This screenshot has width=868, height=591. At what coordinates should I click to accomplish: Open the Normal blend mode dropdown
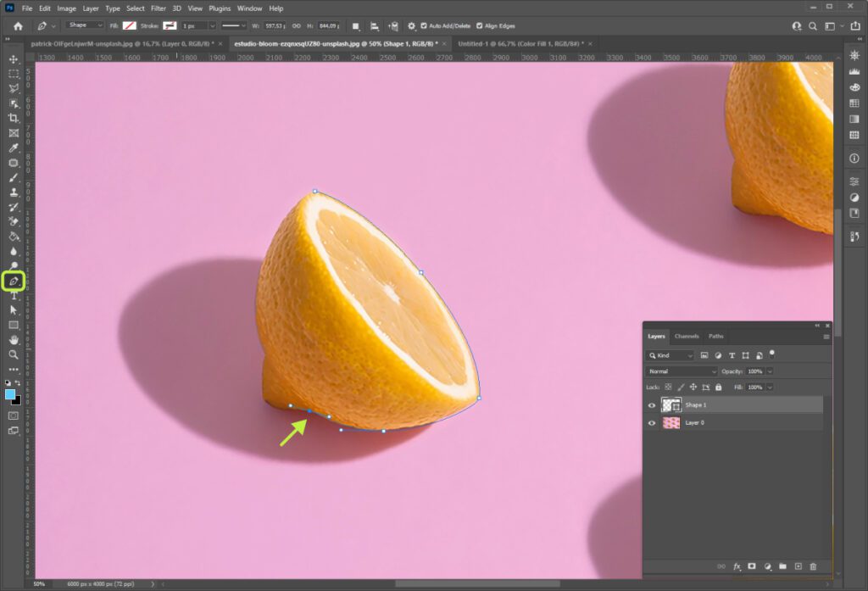[682, 371]
